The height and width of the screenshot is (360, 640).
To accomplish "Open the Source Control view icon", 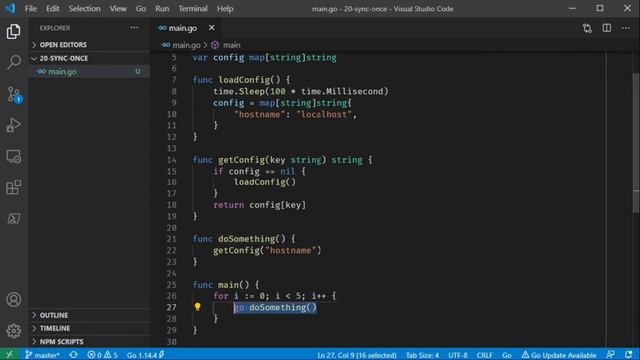I will (x=13, y=94).
